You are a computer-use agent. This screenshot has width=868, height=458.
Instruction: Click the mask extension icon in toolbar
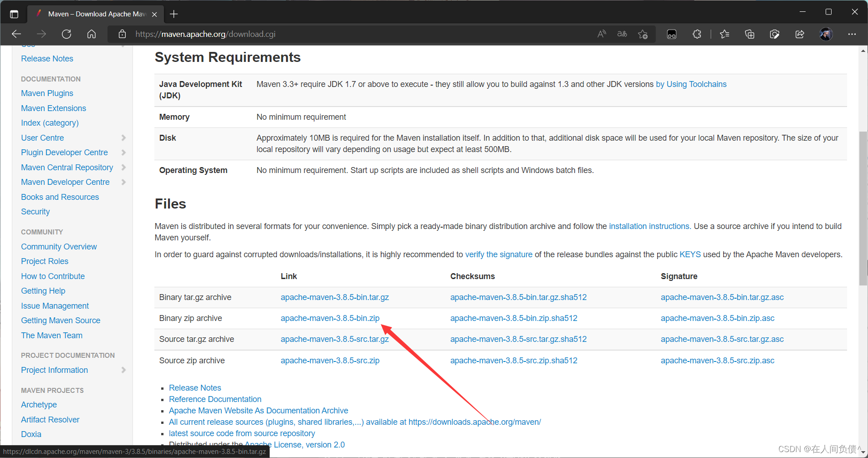pyautogui.click(x=672, y=34)
